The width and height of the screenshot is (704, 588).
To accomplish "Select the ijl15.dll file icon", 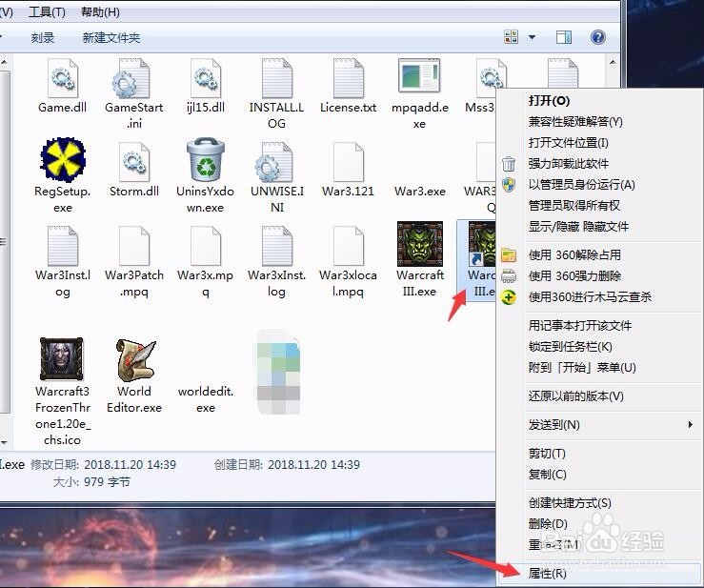I will click(x=205, y=78).
